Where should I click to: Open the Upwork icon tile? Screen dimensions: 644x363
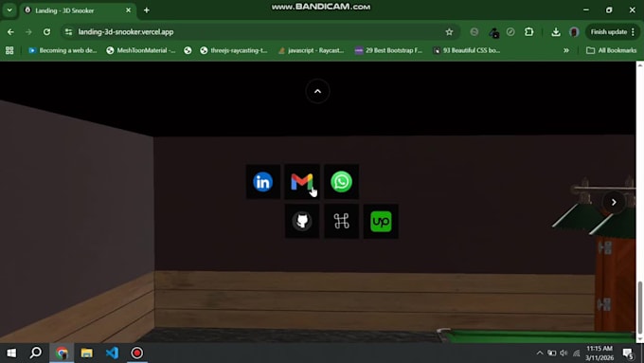point(381,221)
